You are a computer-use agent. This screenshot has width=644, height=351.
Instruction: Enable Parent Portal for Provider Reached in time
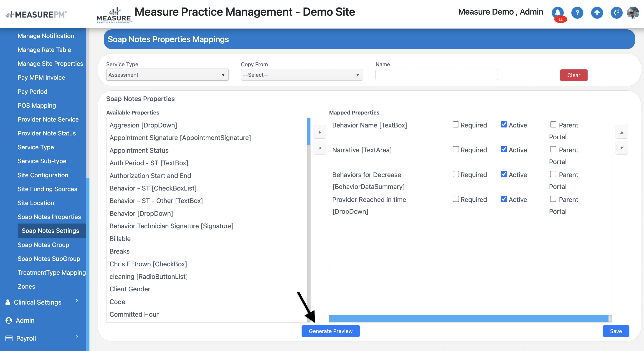coord(553,199)
